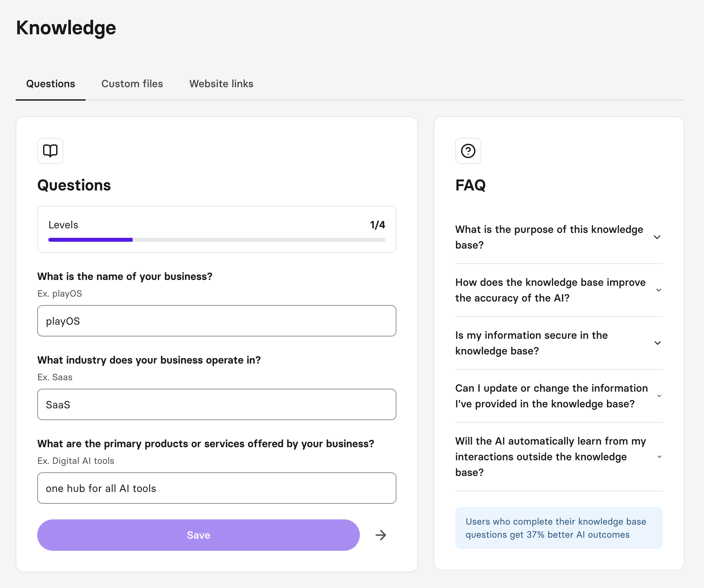704x588 pixels.
Task: Click the Levels progress bar
Action: click(216, 240)
